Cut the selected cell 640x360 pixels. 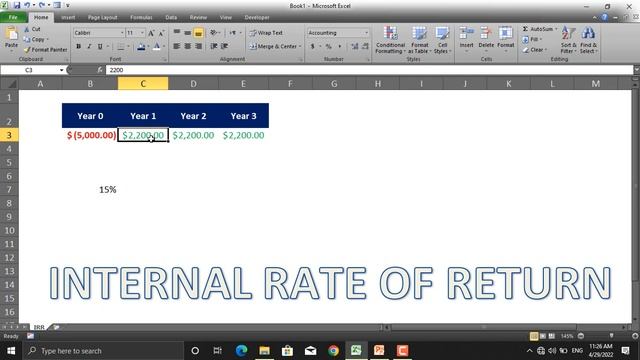pos(32,29)
